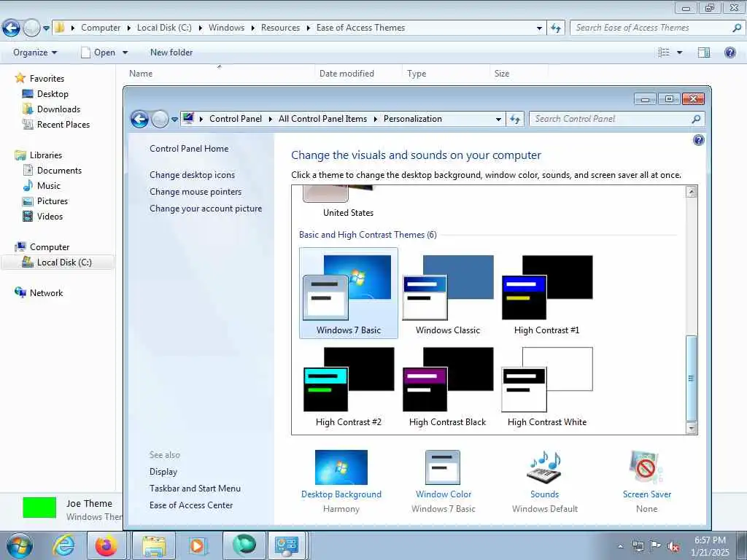
Task: Click muted volume icon in system tray
Action: coord(673,547)
